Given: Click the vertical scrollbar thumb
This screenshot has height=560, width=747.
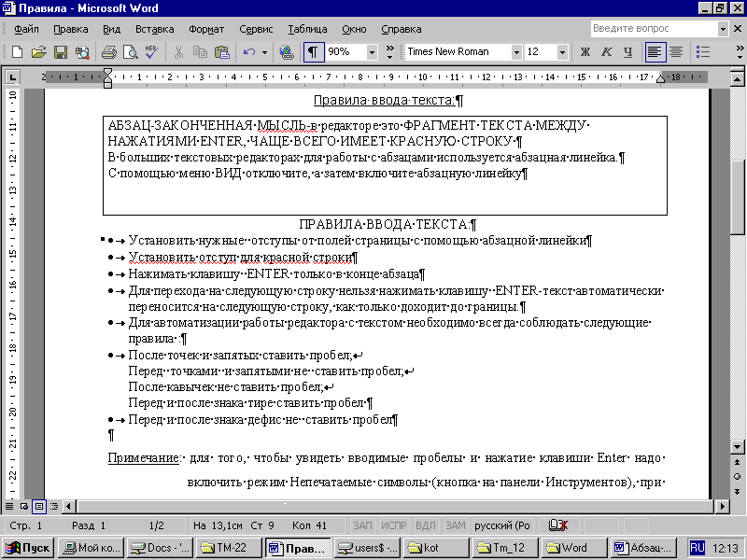Looking at the screenshot, I should 738,196.
